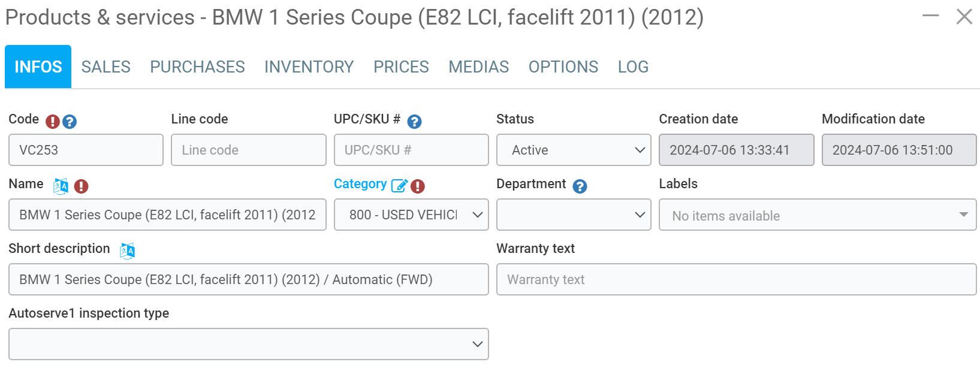The width and height of the screenshot is (980, 365).
Task: Open the UPC/SKU # help icon
Action: 414,122
